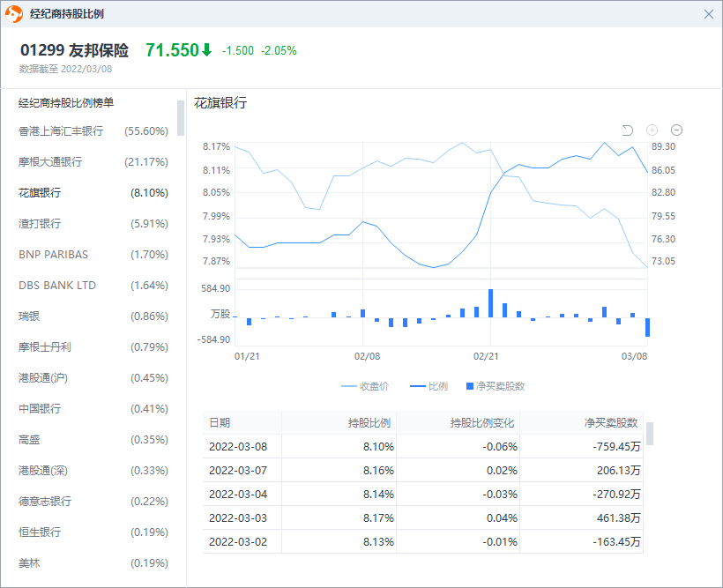The width and height of the screenshot is (723, 588).
Task: Select the 2022-03-08 table row
Action: 423,446
